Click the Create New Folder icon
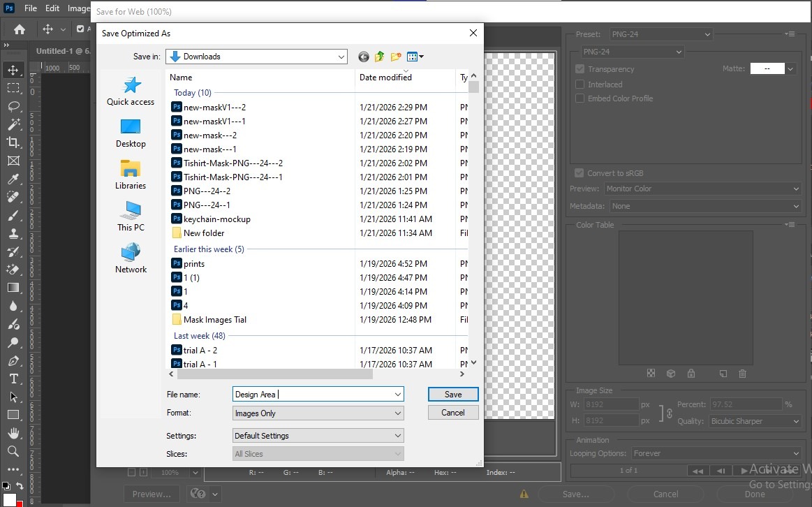The width and height of the screenshot is (812, 507). [x=396, y=57]
